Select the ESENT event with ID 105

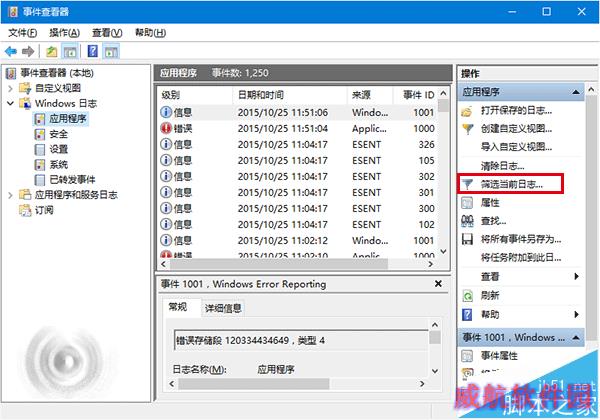pos(298,161)
